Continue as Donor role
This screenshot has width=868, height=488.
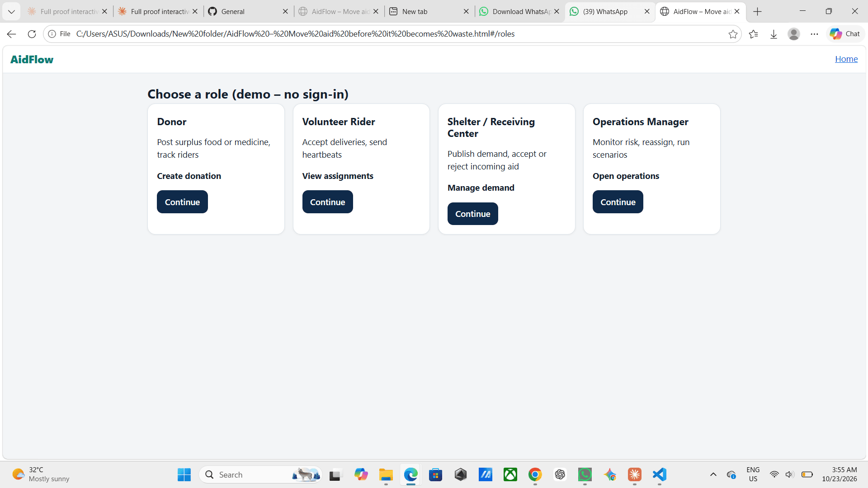coord(182,202)
